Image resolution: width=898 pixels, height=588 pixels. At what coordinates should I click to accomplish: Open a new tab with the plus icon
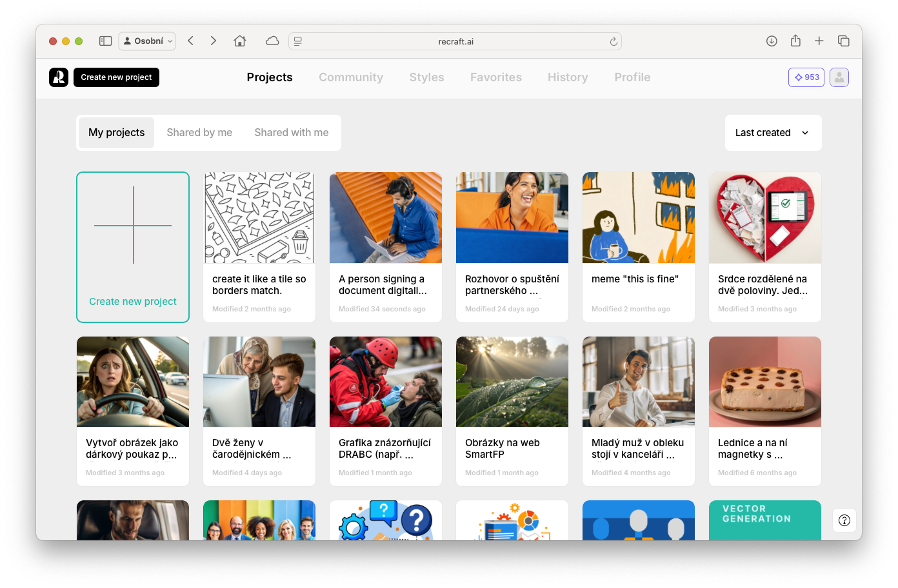pyautogui.click(x=819, y=41)
